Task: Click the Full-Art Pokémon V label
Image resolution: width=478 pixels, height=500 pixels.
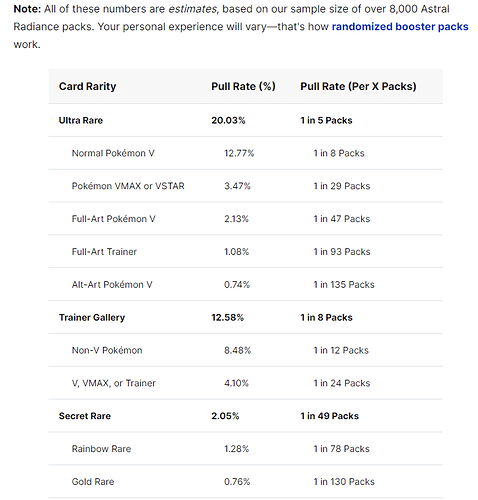Action: pos(113,219)
